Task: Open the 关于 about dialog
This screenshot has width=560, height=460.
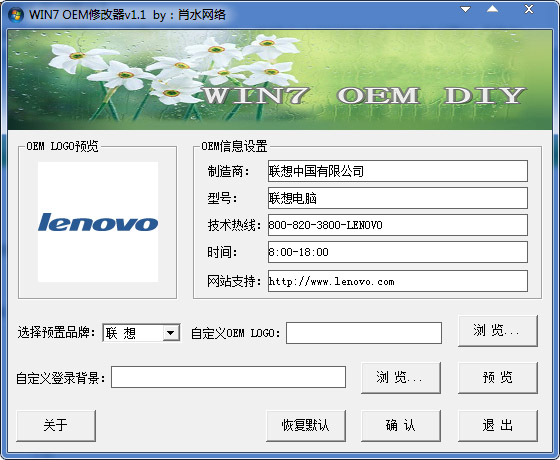Action: (56, 426)
